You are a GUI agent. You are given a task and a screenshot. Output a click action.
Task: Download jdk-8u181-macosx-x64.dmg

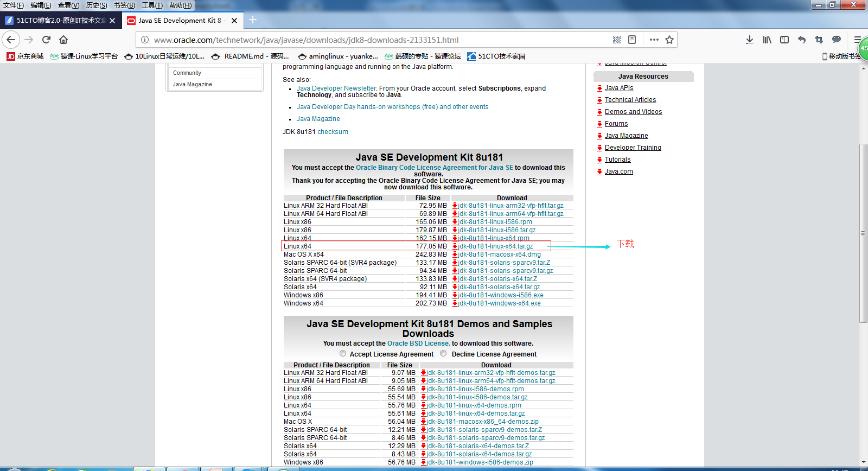pyautogui.click(x=499, y=254)
